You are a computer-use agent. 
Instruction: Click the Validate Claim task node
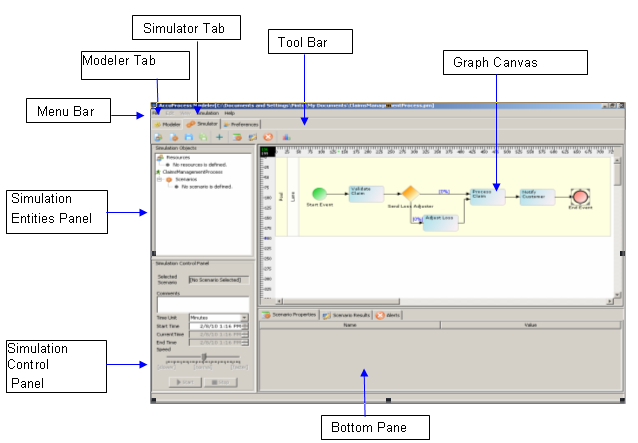pyautogui.click(x=364, y=191)
